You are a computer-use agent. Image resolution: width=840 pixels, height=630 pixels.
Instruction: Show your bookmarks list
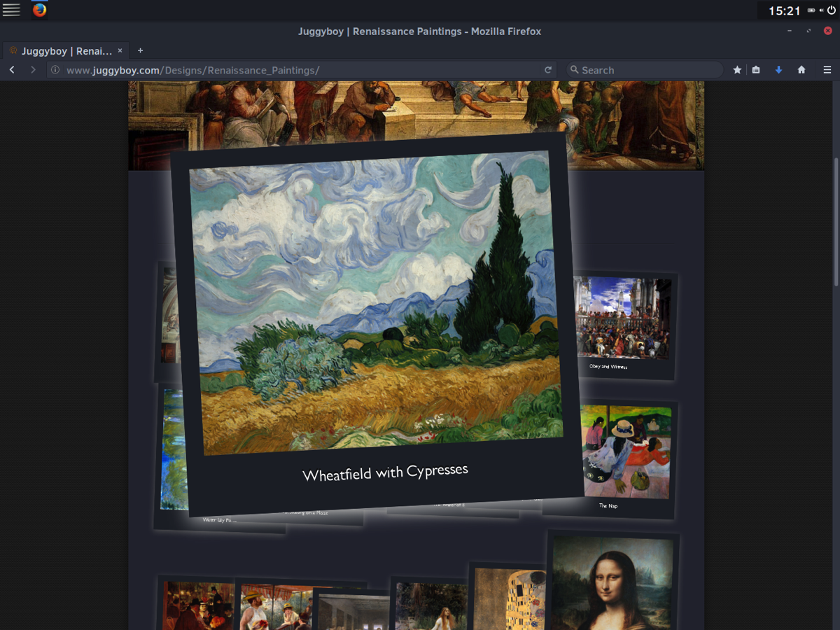point(756,70)
